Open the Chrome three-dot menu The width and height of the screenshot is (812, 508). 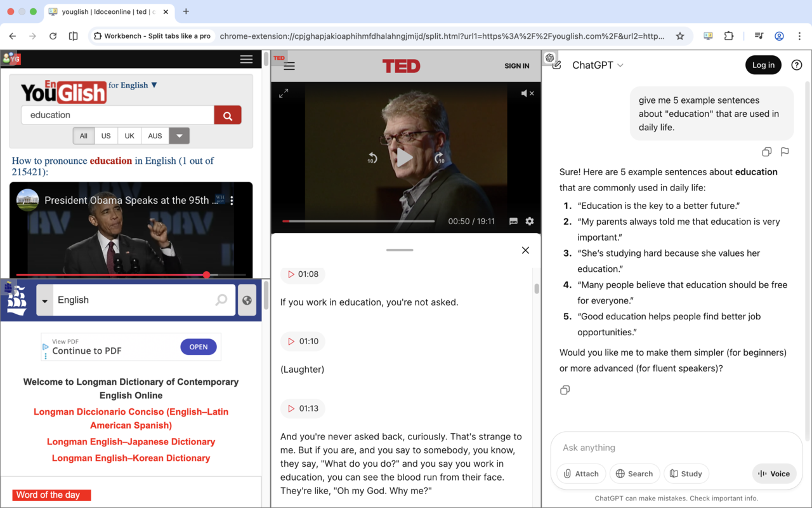(799, 36)
